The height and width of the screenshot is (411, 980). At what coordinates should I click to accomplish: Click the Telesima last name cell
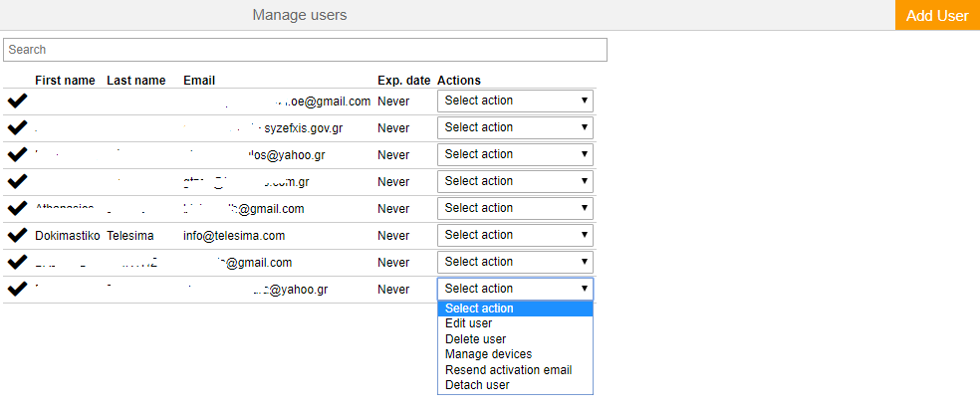click(130, 236)
